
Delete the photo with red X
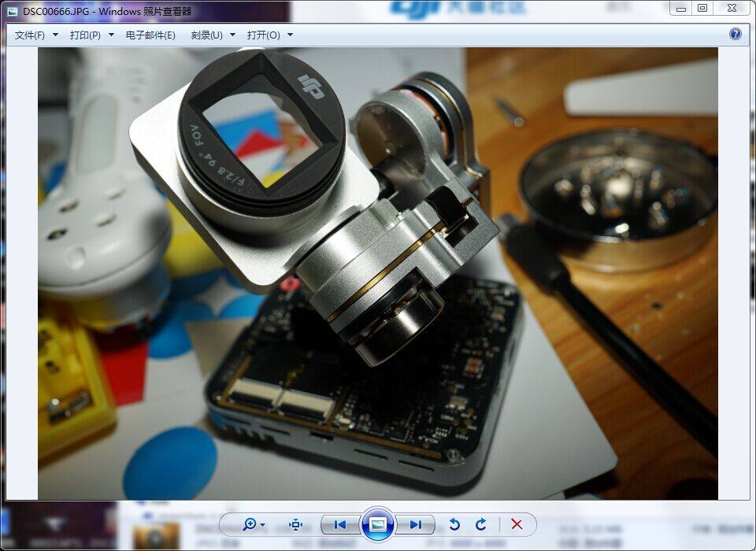[517, 524]
